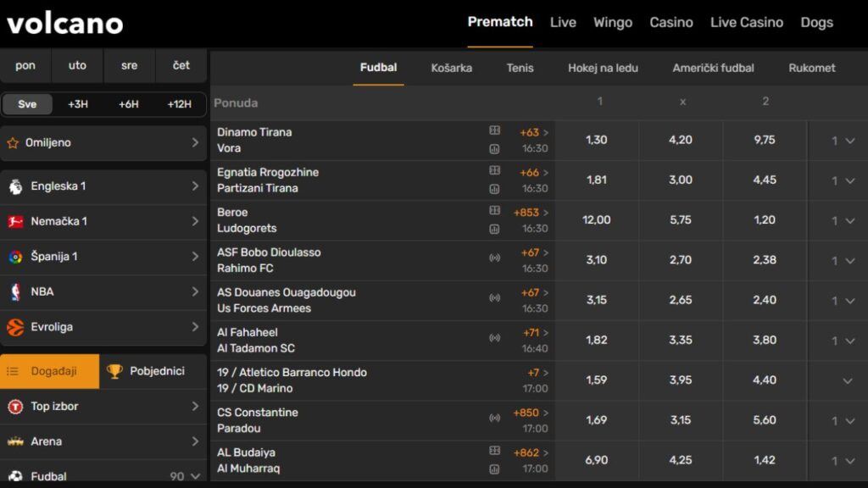868x488 pixels.
Task: Click the volcano logo
Action: point(65,24)
